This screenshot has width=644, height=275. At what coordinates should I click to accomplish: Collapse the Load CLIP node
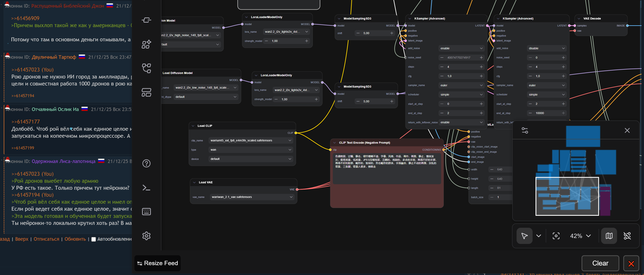(193, 126)
